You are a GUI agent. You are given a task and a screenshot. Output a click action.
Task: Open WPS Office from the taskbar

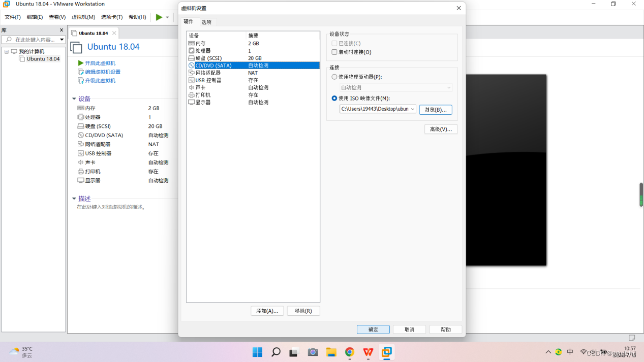368,352
